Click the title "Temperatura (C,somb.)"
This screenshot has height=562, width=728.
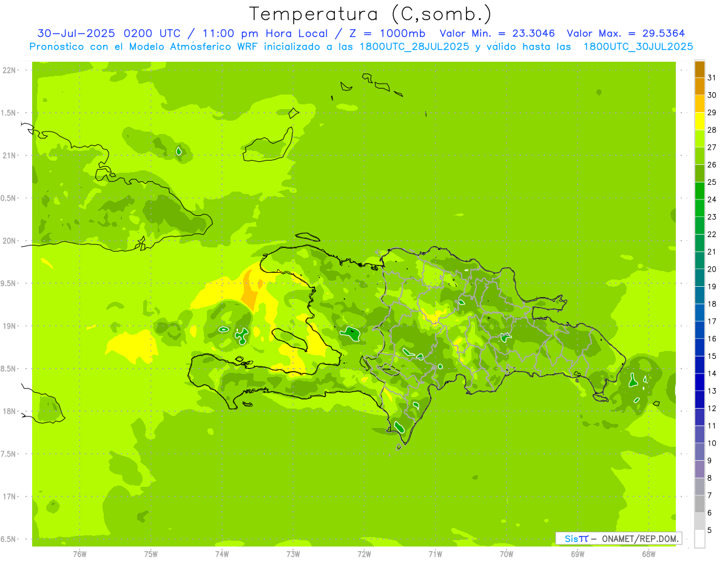(370, 15)
